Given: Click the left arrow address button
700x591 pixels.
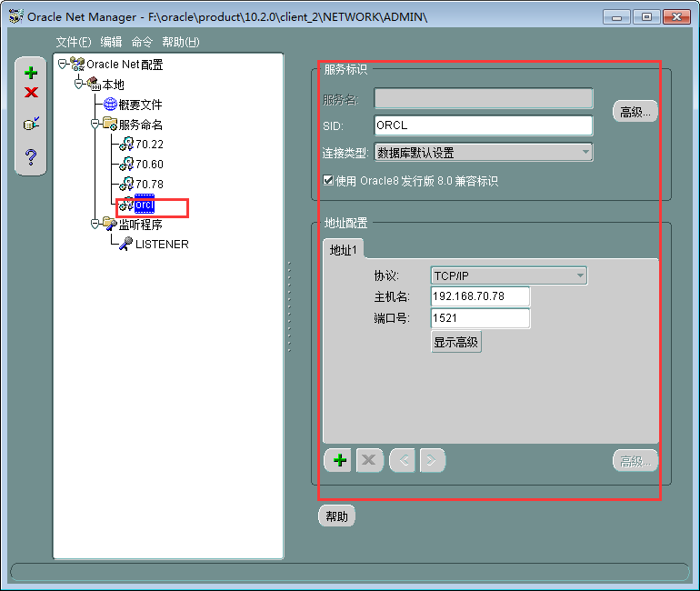Looking at the screenshot, I should click(402, 460).
